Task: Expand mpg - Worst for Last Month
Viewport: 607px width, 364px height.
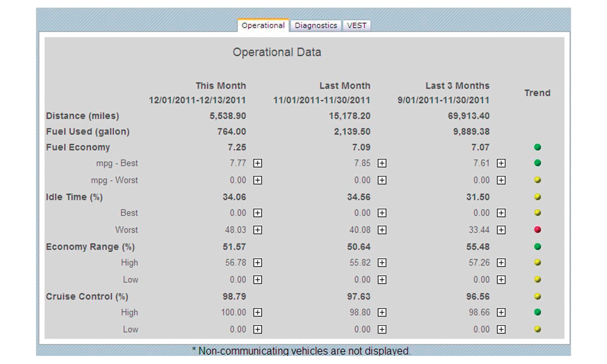Action: coord(382,180)
